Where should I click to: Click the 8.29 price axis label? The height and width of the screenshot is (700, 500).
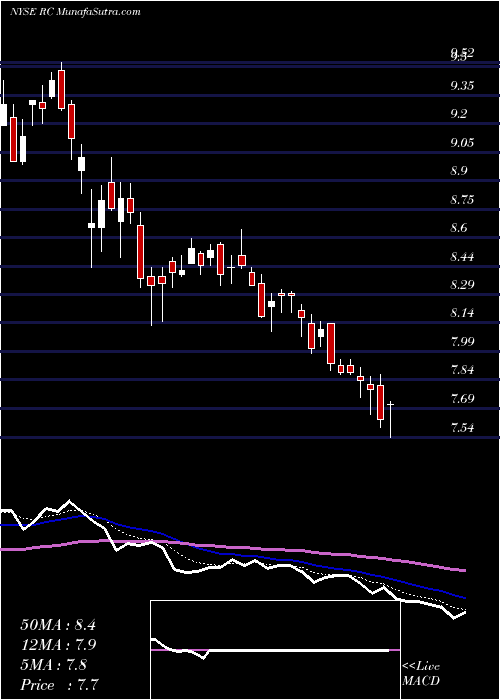coord(464,285)
